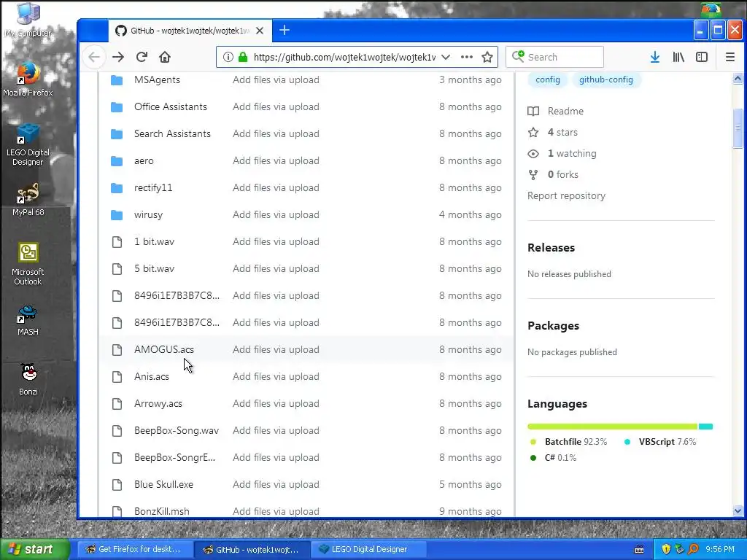
Task: Open BonzKill.msh file
Action: pyautogui.click(x=162, y=511)
